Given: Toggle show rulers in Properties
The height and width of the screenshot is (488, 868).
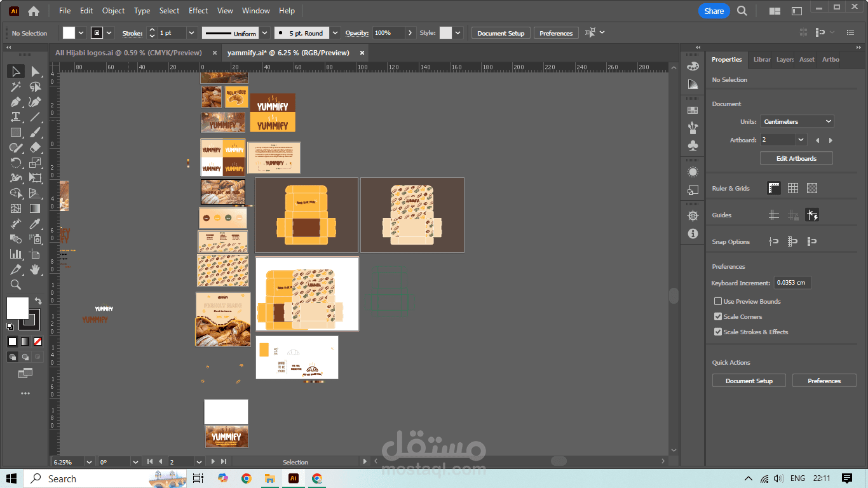Looking at the screenshot, I should tap(774, 188).
